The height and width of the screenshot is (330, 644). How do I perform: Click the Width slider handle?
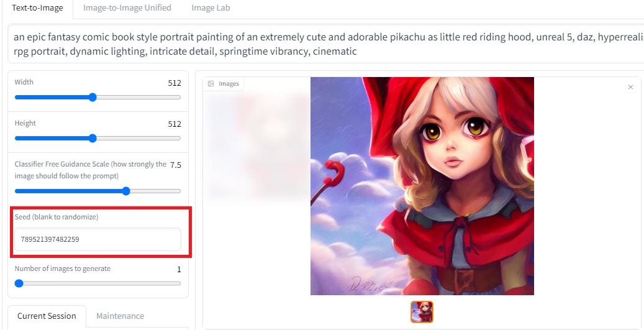93,98
